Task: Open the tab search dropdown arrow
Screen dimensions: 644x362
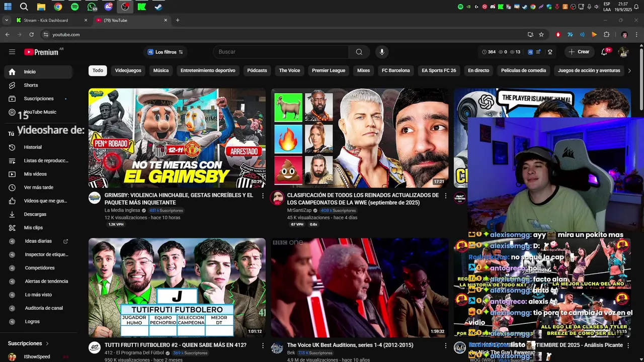Action: click(x=6, y=20)
